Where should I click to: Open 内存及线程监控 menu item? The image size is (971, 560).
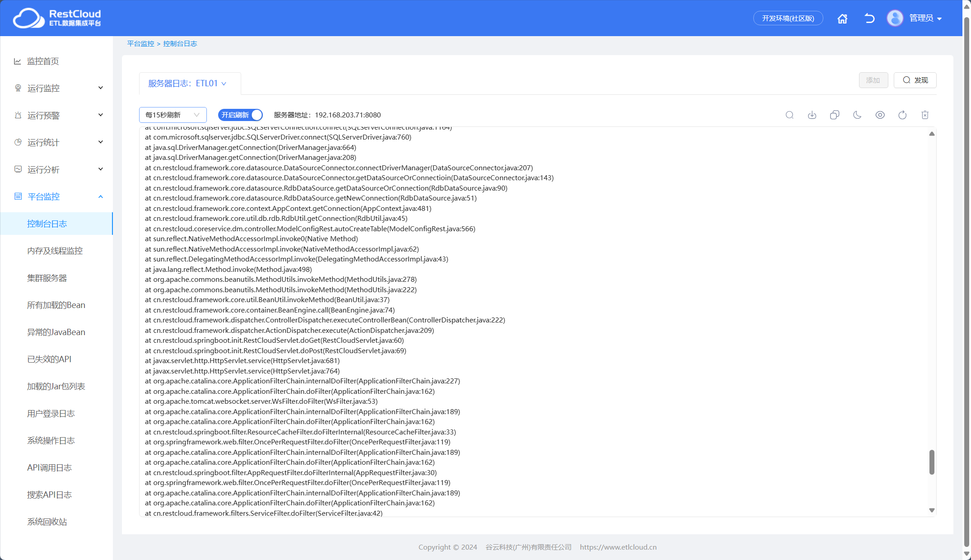pos(55,251)
